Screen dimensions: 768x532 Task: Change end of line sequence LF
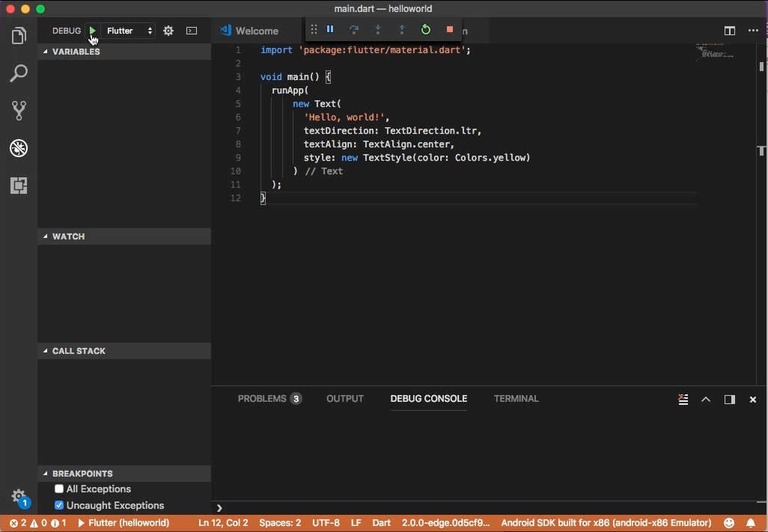pos(356,523)
